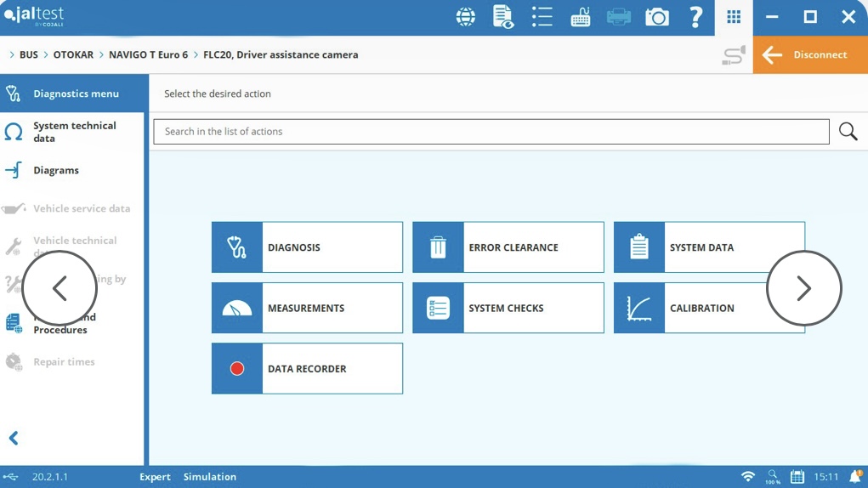
Task: Click the stethoscope icon on DIAGNOSIS tile
Action: coord(237,247)
